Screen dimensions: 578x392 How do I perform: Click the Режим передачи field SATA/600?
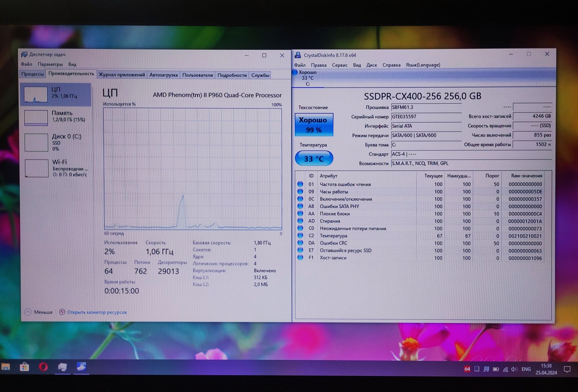pos(426,135)
